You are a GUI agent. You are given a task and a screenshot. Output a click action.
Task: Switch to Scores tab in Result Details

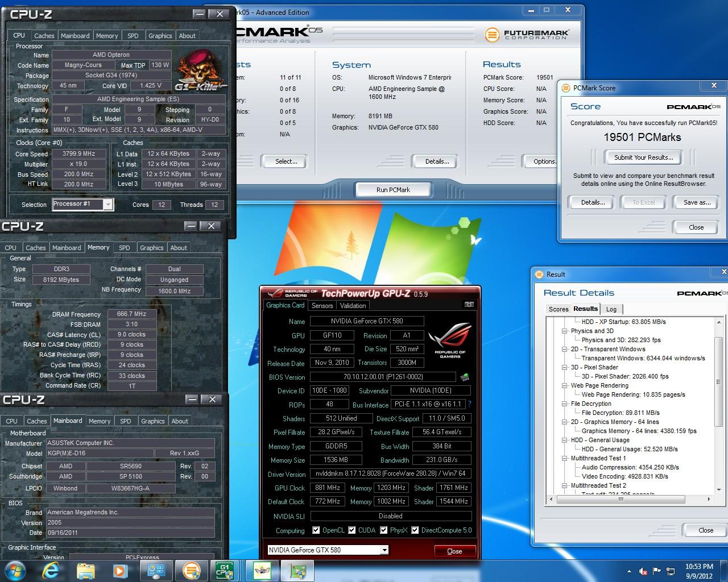(558, 309)
